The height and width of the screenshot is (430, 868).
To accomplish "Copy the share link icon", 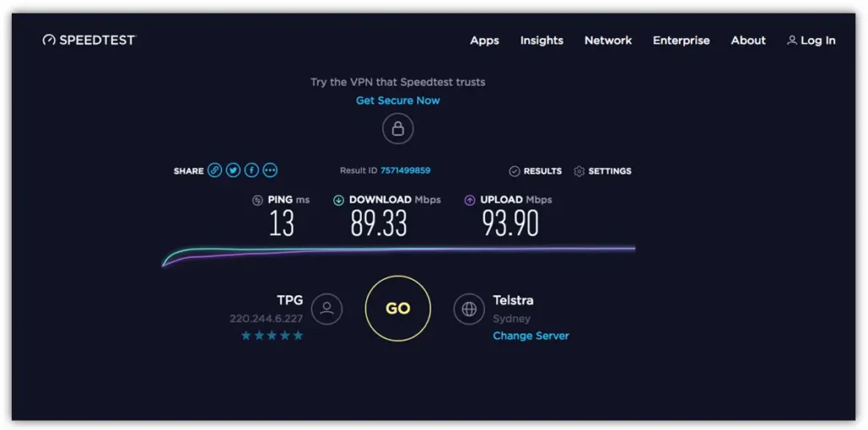I will (215, 170).
